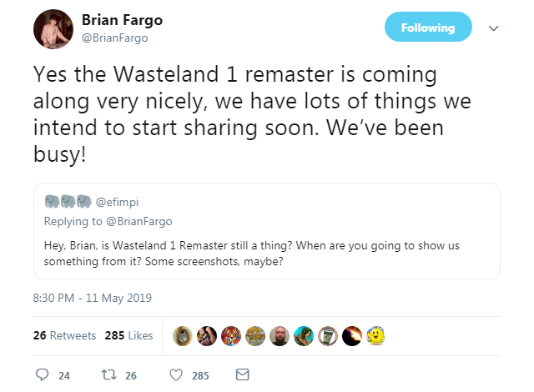Click the Brian Fargo name
This screenshot has width=534, height=392.
coord(123,20)
